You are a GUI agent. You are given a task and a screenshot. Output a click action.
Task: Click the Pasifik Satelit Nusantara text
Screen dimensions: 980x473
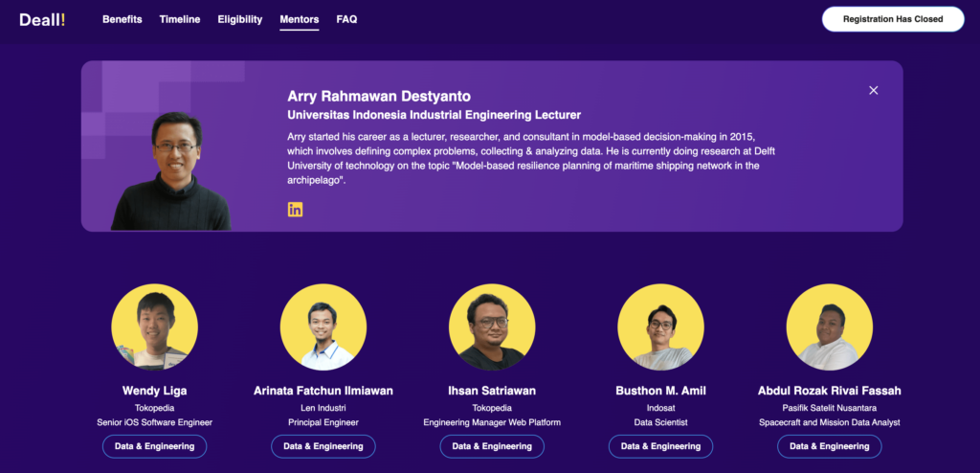[830, 408]
